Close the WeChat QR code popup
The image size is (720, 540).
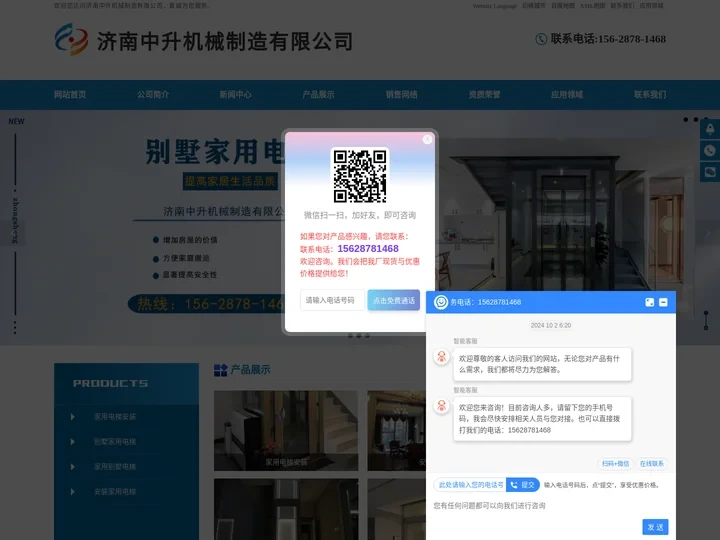[427, 139]
